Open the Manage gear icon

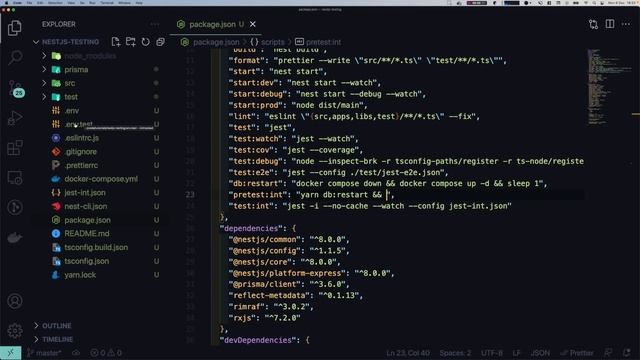(x=15, y=331)
